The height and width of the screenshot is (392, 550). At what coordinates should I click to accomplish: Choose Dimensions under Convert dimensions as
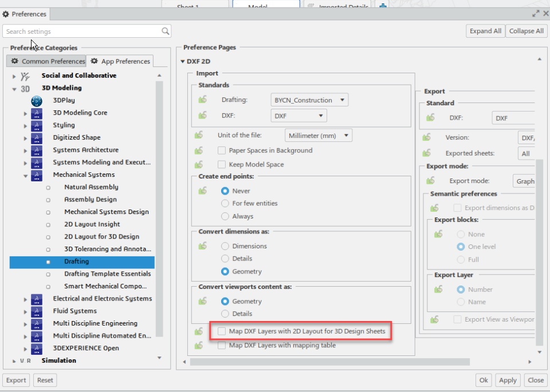(x=225, y=246)
